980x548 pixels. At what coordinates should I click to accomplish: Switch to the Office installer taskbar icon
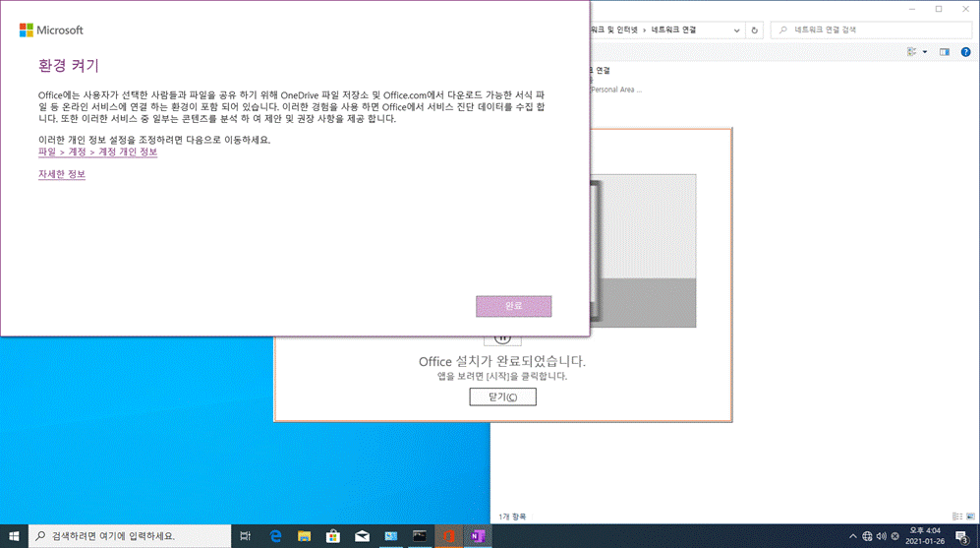click(449, 536)
